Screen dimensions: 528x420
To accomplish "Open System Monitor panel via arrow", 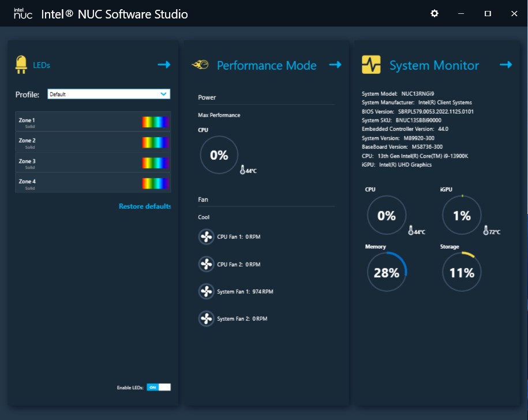I will 505,64.
